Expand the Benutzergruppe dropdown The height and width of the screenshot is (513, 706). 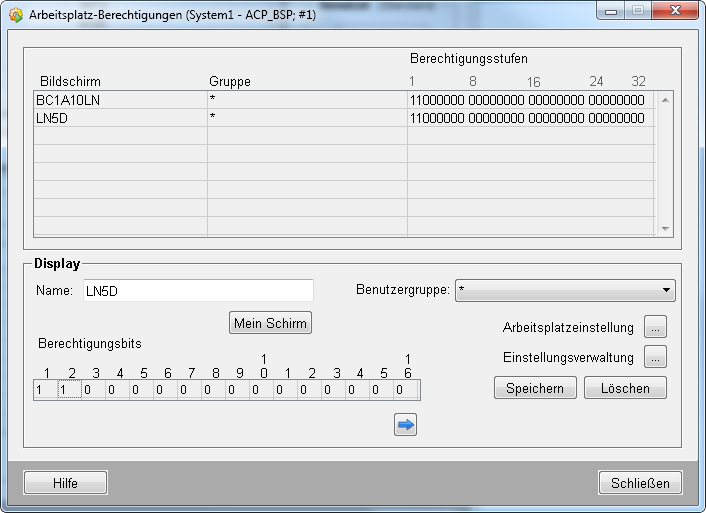point(666,291)
